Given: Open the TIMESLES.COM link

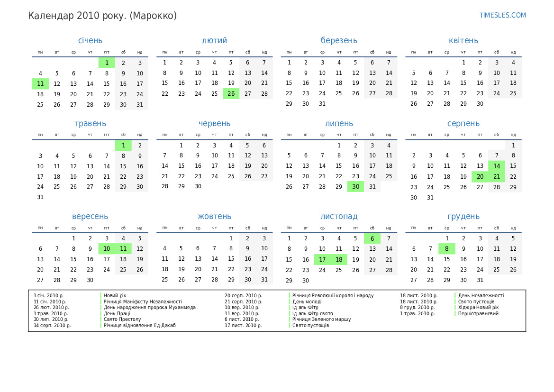Looking at the screenshot, I should (x=502, y=15).
